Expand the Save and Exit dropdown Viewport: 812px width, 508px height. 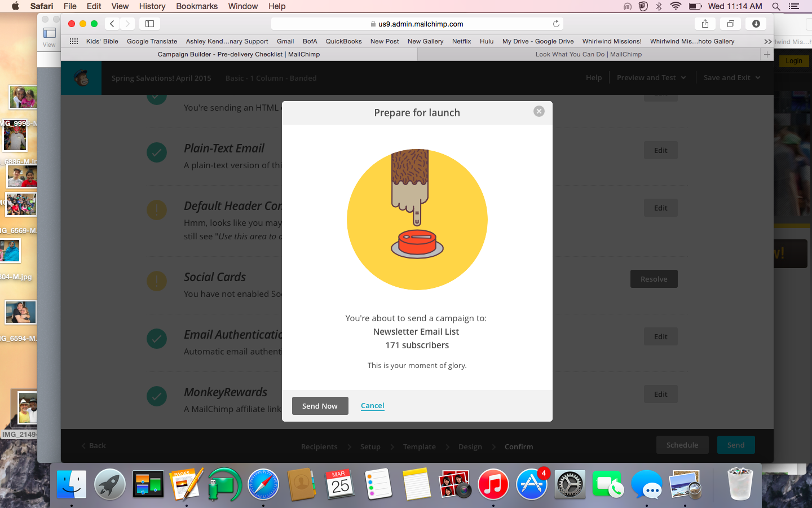click(731, 78)
